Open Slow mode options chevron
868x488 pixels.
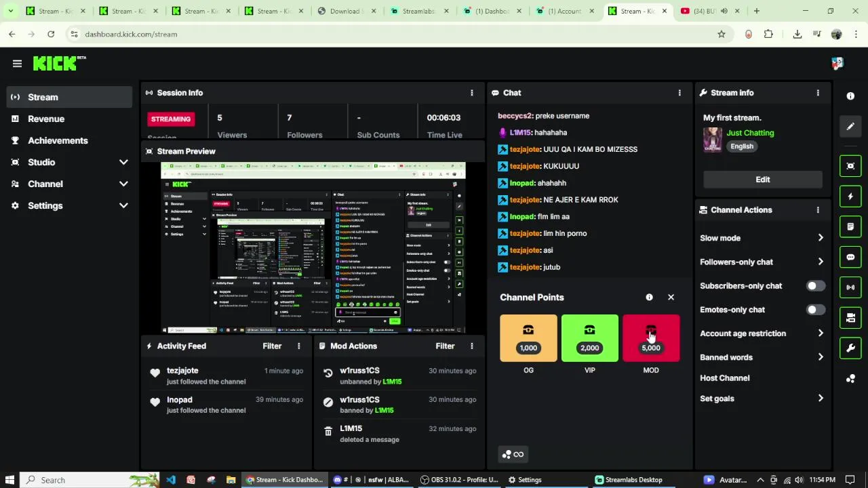point(821,238)
